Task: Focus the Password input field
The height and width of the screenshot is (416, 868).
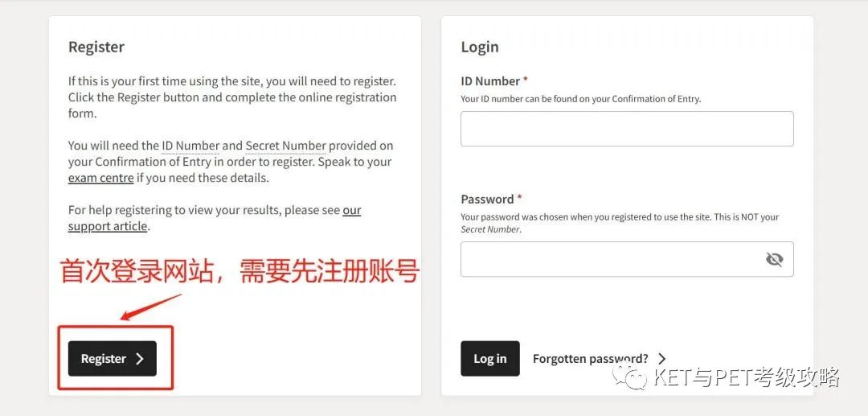Action: [x=627, y=259]
